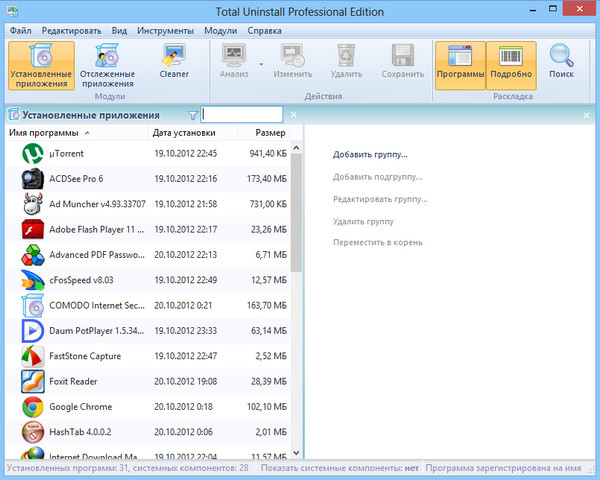Focus the application filter search field

tap(241, 115)
